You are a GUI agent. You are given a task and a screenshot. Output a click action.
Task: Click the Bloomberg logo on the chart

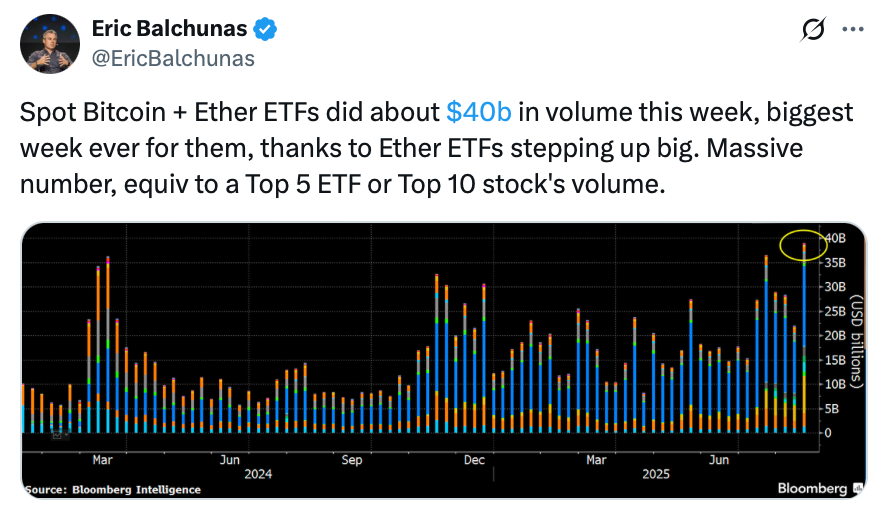click(812, 488)
